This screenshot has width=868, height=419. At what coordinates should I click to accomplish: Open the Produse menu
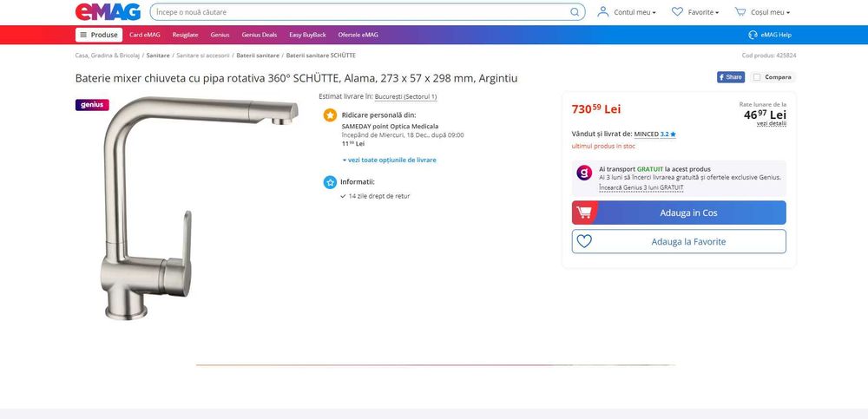[99, 35]
